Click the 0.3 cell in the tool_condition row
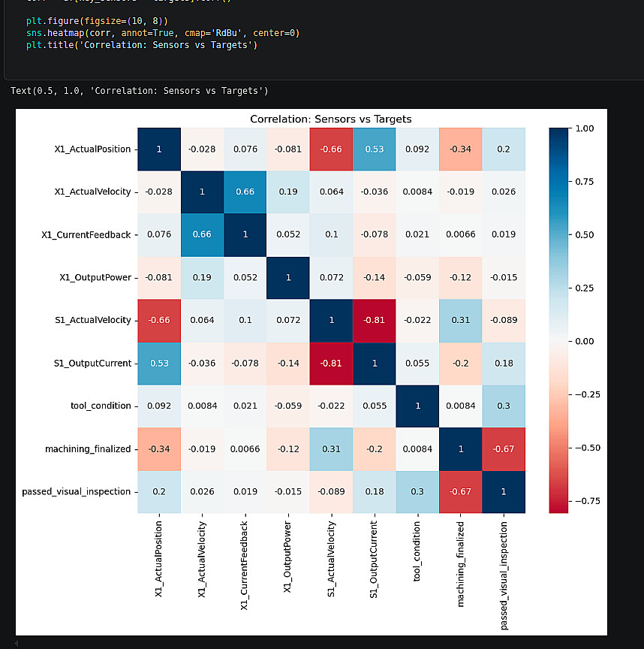The width and height of the screenshot is (644, 649). click(503, 406)
